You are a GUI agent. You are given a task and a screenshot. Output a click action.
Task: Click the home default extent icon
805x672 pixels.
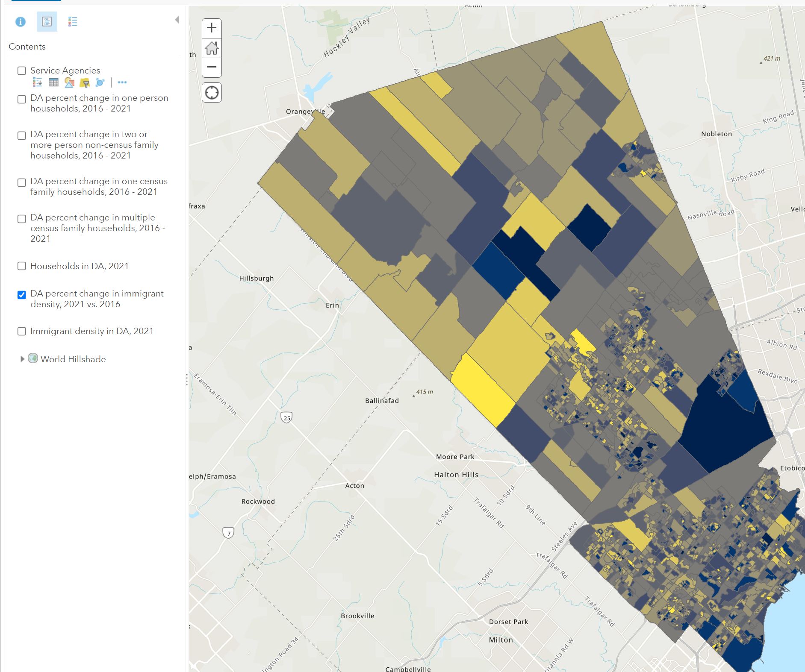(x=212, y=48)
